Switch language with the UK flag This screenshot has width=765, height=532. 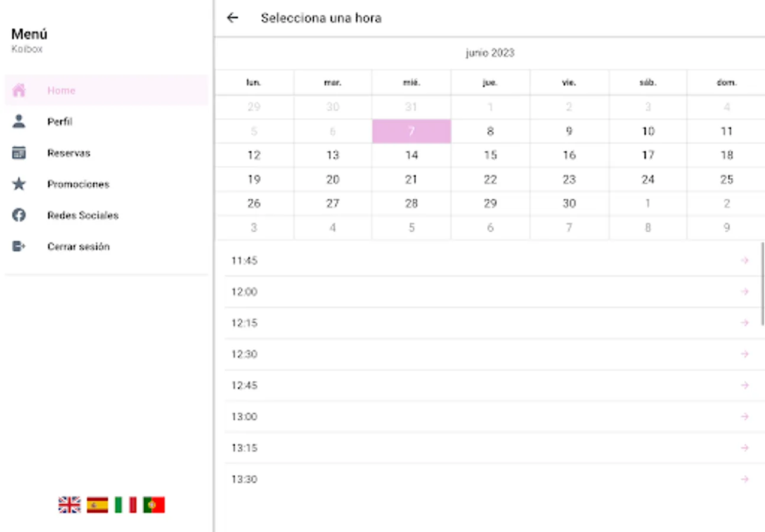point(69,505)
